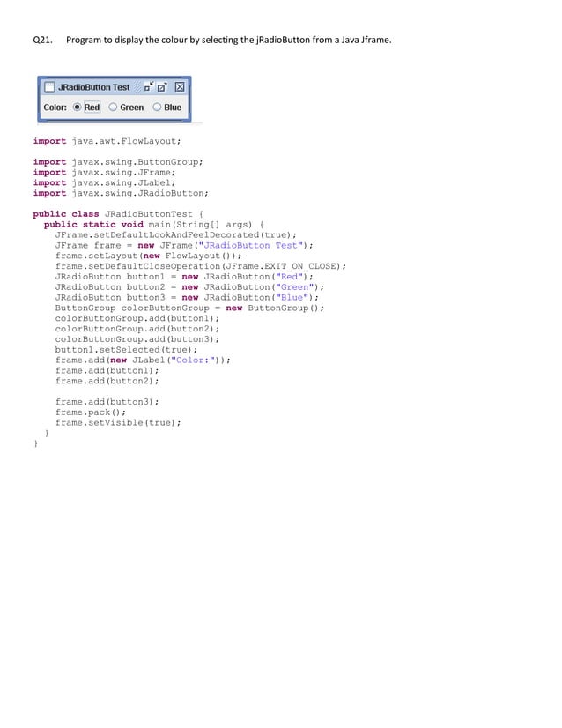The width and height of the screenshot is (562, 728).
Task: Click the 'frame.add(button2);' line
Action: click(x=107, y=381)
